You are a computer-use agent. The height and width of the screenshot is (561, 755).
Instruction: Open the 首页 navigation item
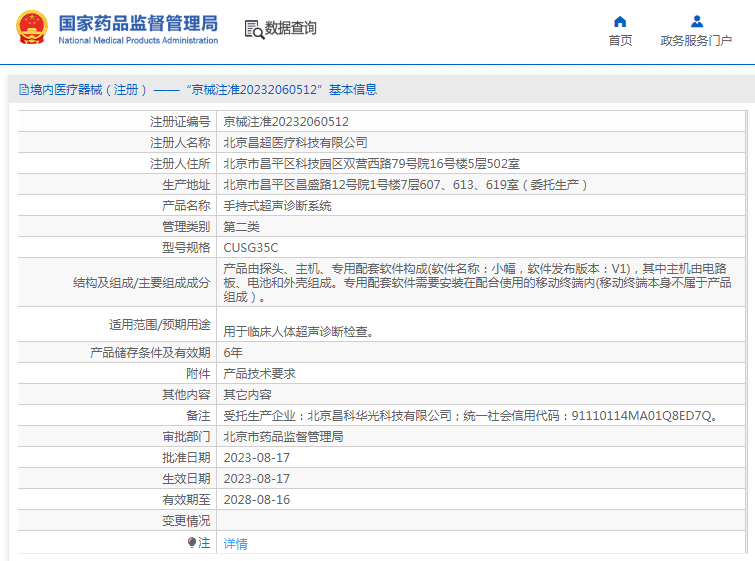(x=620, y=41)
